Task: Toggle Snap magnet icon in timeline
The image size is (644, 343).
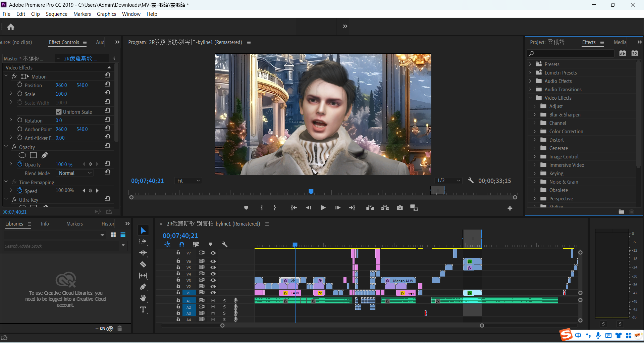Action: point(181,244)
